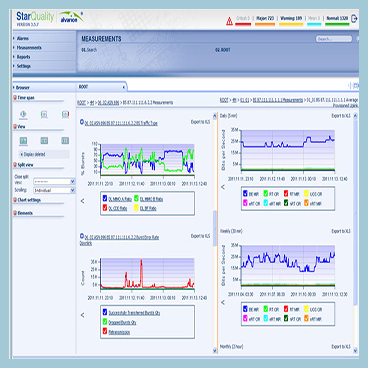Click into the Search input field
The width and height of the screenshot is (368, 368).
(x=334, y=39)
